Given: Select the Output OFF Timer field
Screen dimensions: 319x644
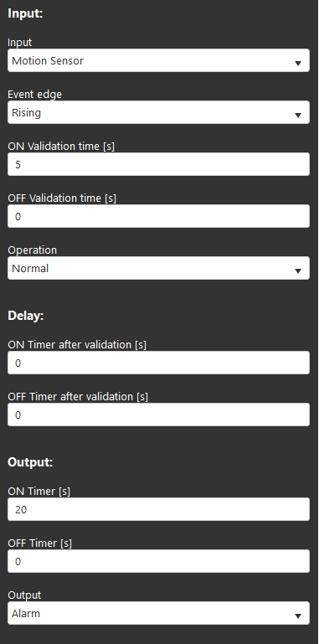Looking at the screenshot, I should point(158,561).
